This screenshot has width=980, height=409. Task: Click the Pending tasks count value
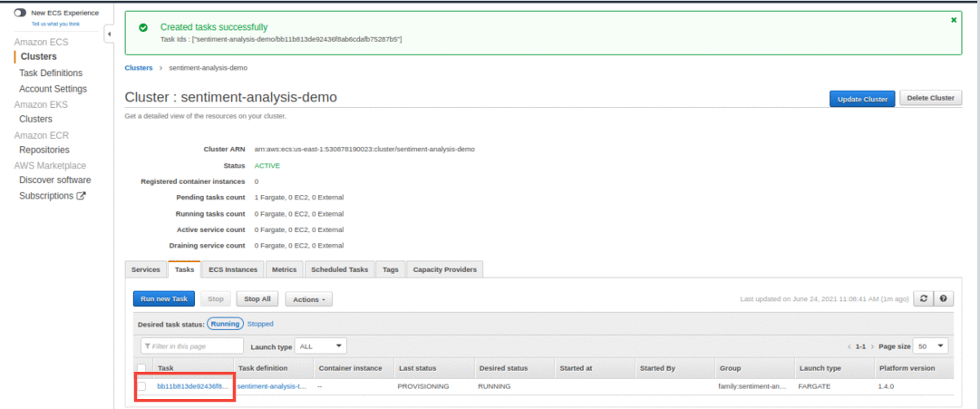point(299,198)
